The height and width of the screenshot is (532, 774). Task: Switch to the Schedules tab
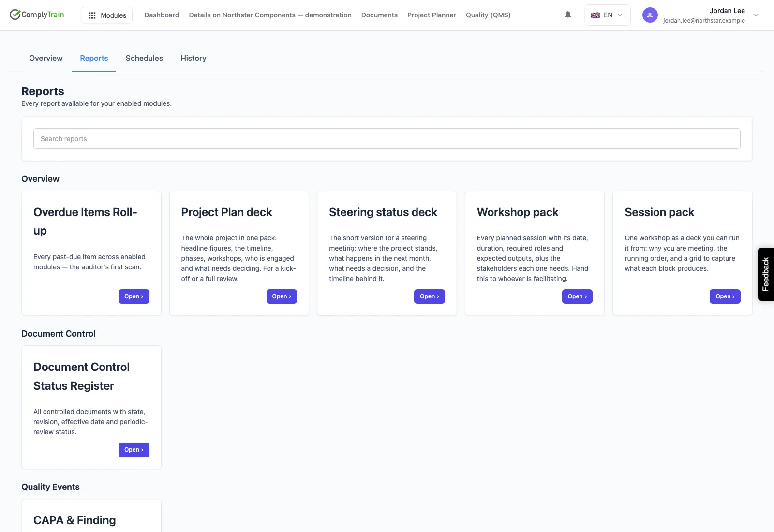coord(144,58)
